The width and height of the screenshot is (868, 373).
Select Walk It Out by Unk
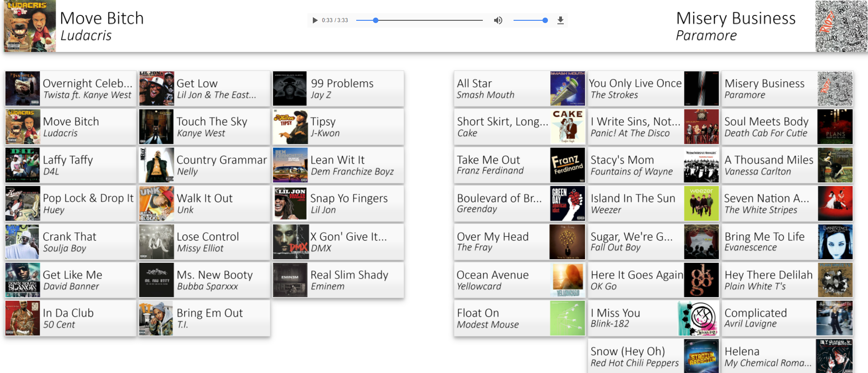click(x=204, y=204)
